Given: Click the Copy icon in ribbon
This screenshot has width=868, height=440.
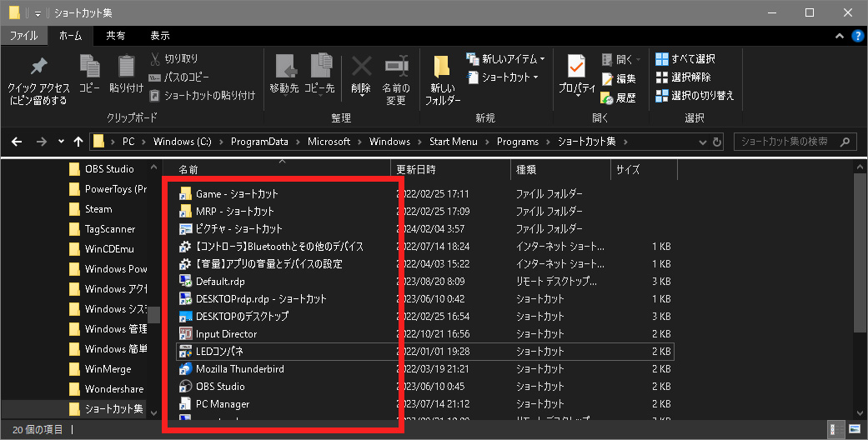Looking at the screenshot, I should (89, 67).
